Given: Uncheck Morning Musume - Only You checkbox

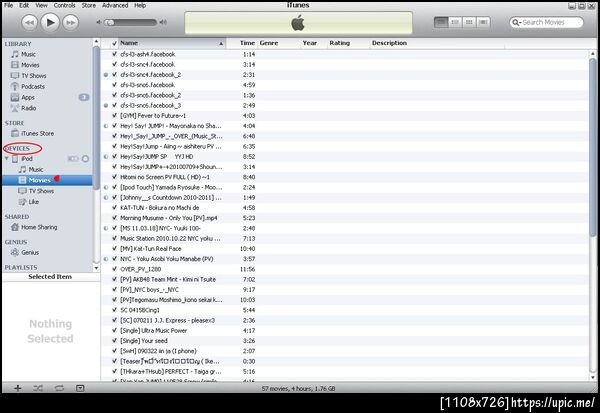Looking at the screenshot, I should pos(114,218).
